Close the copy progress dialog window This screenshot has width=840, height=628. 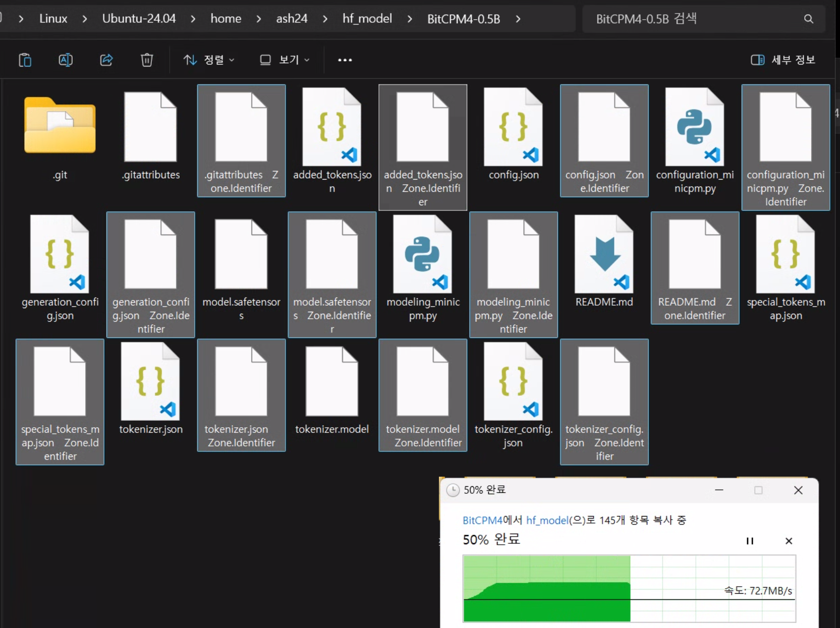(798, 490)
